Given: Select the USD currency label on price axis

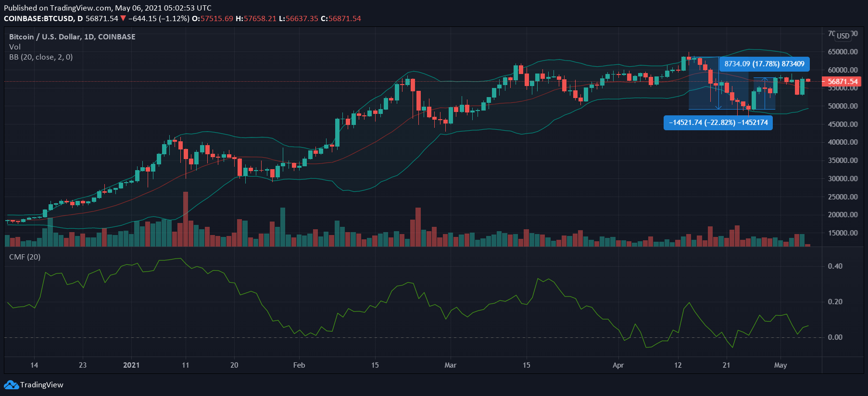Looking at the screenshot, I should point(843,36).
